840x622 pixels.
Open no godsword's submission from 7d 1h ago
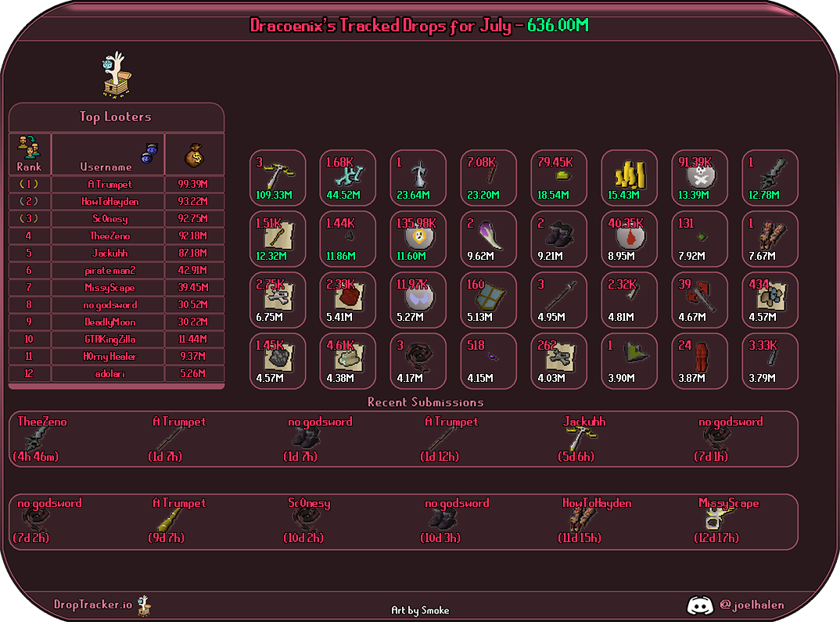click(730, 439)
